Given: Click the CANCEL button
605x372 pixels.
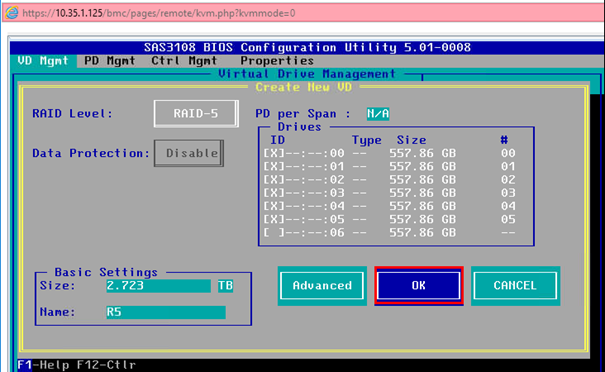Looking at the screenshot, I should tap(515, 286).
